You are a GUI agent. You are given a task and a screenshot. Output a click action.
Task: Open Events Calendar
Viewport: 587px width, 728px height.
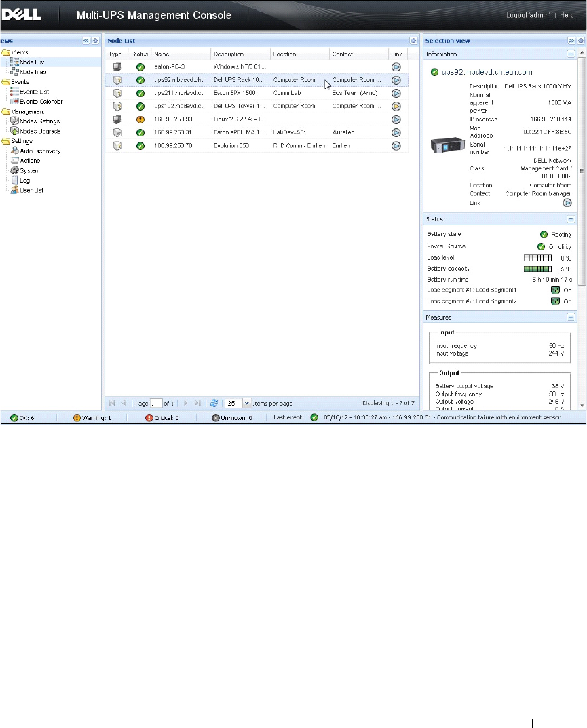41,102
